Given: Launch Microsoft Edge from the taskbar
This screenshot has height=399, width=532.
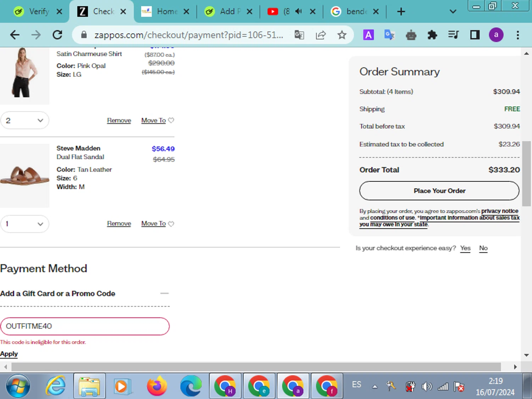Looking at the screenshot, I should point(191,386).
